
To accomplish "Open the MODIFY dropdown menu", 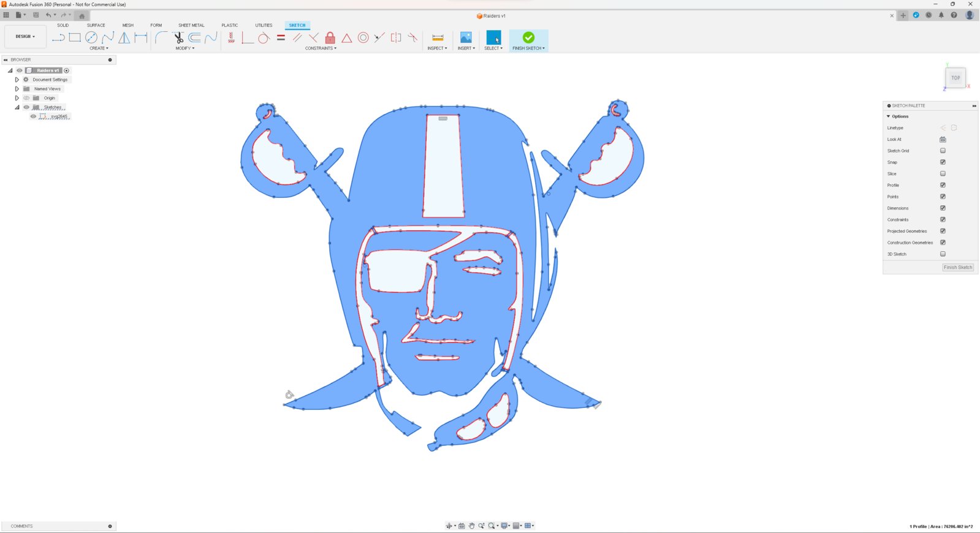I will click(184, 48).
